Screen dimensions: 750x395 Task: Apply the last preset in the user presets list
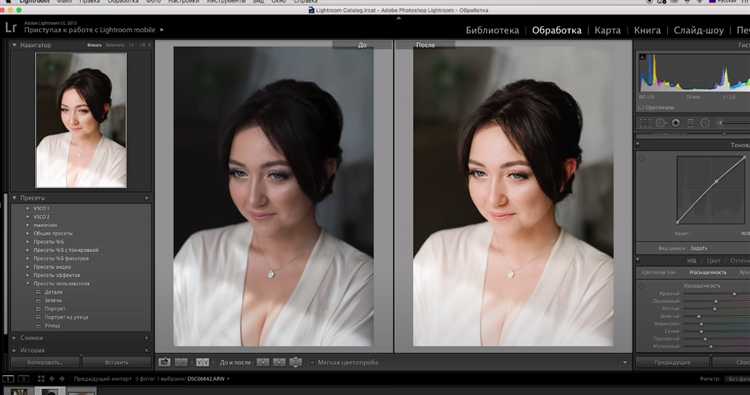coord(52,325)
